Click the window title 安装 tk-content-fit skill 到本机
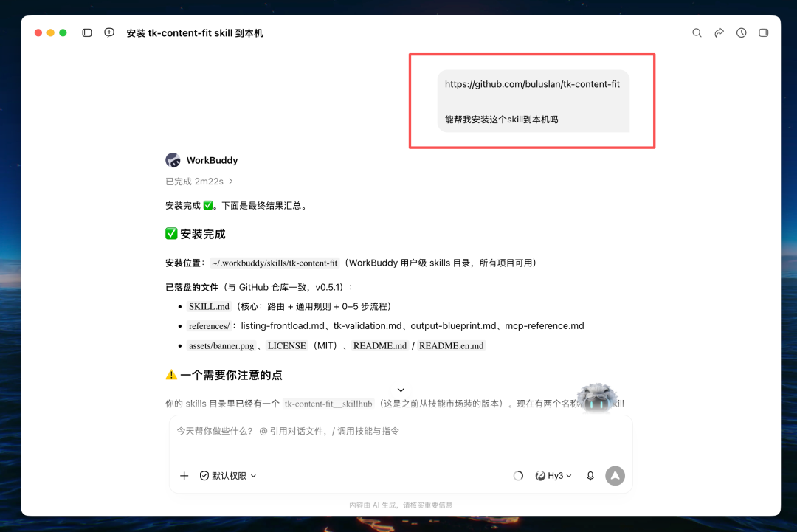Screen dimensions: 797x532 tap(195, 33)
